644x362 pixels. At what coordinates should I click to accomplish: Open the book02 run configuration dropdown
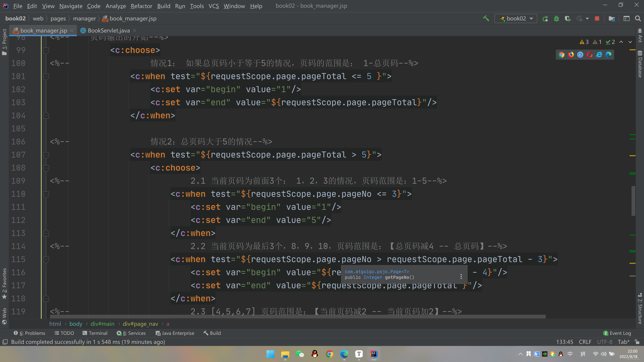click(516, 18)
